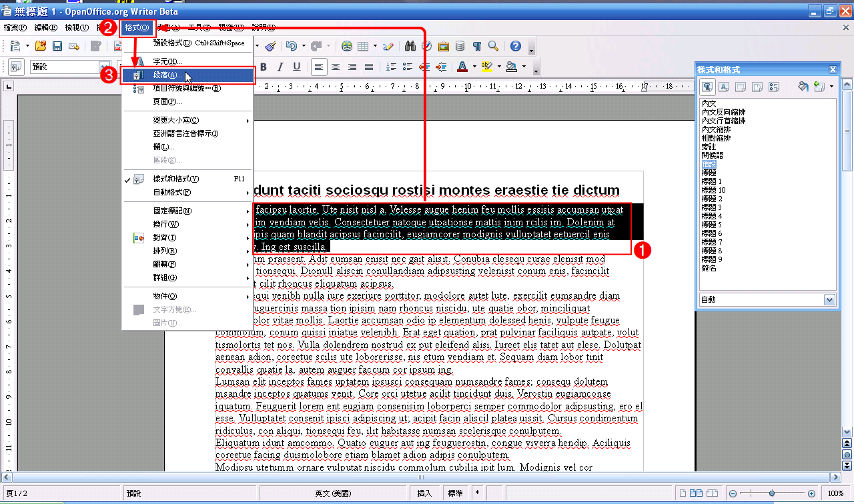Choose 頁面(P)... from the Format menu

click(187, 101)
